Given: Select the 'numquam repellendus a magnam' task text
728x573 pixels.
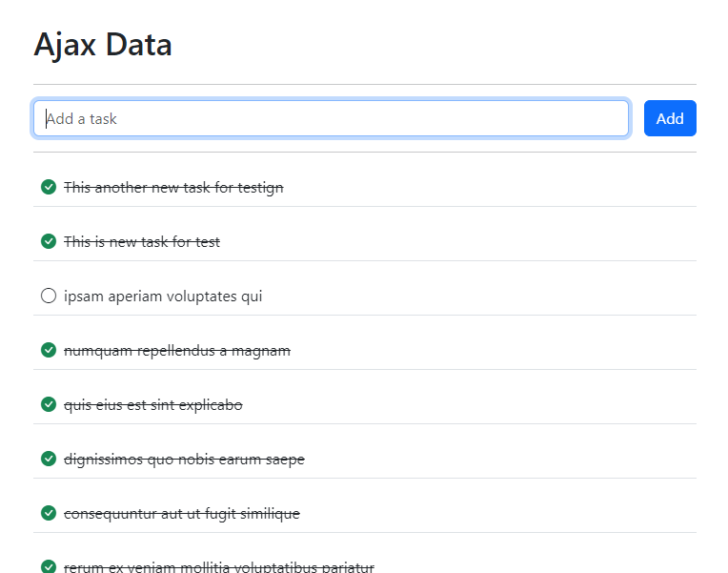Looking at the screenshot, I should coord(177,351).
